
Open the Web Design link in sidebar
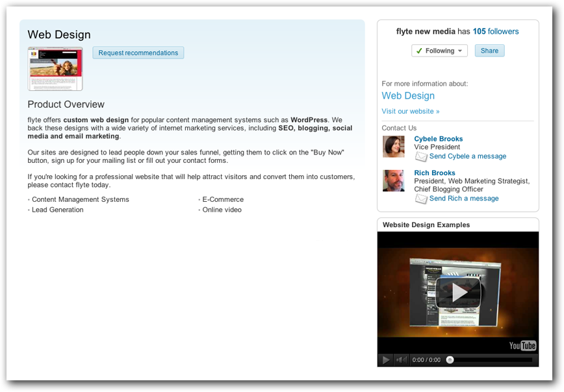pyautogui.click(x=408, y=96)
